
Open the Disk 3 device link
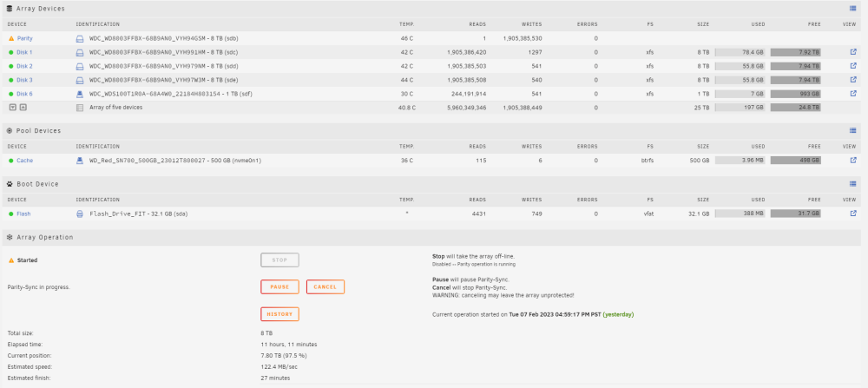tap(24, 80)
